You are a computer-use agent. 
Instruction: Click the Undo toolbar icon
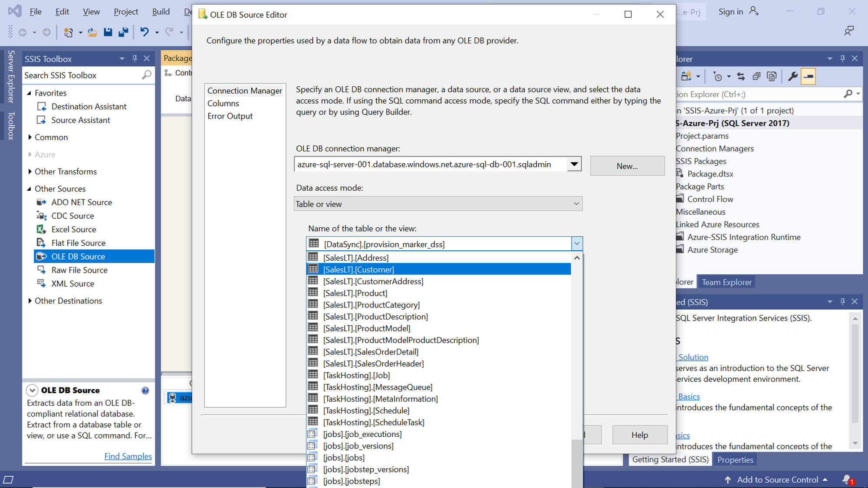145,32
